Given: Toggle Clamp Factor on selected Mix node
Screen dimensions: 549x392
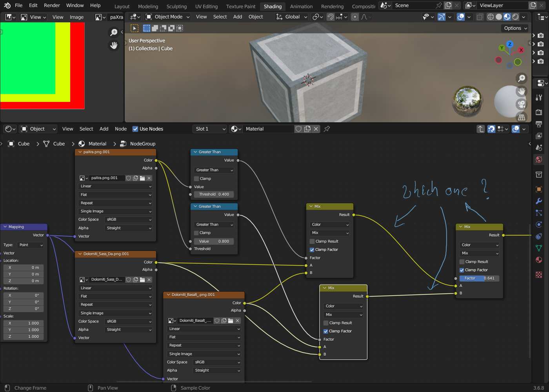Looking at the screenshot, I should (326, 331).
